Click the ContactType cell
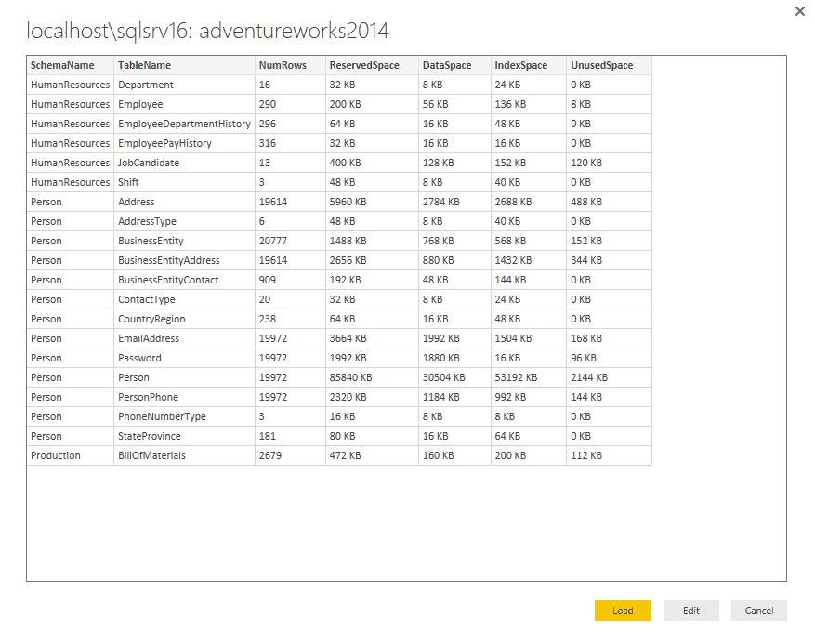815x644 pixels. pyautogui.click(x=185, y=299)
